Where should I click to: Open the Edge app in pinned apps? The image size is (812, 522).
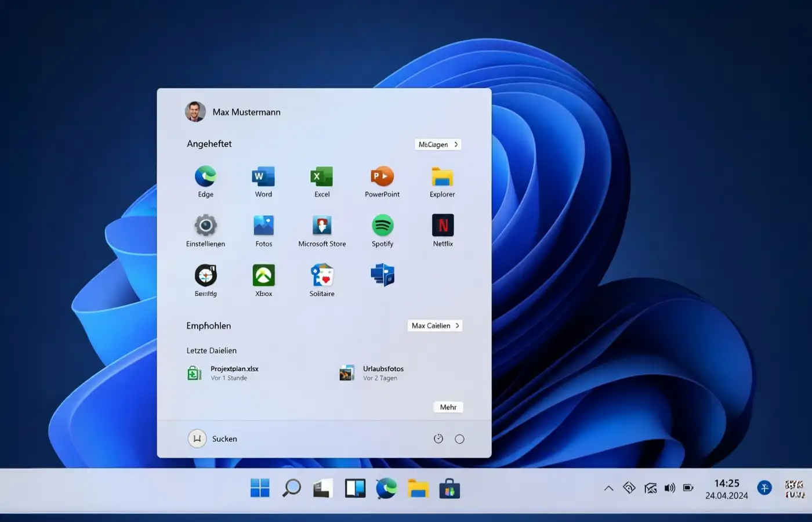205,176
